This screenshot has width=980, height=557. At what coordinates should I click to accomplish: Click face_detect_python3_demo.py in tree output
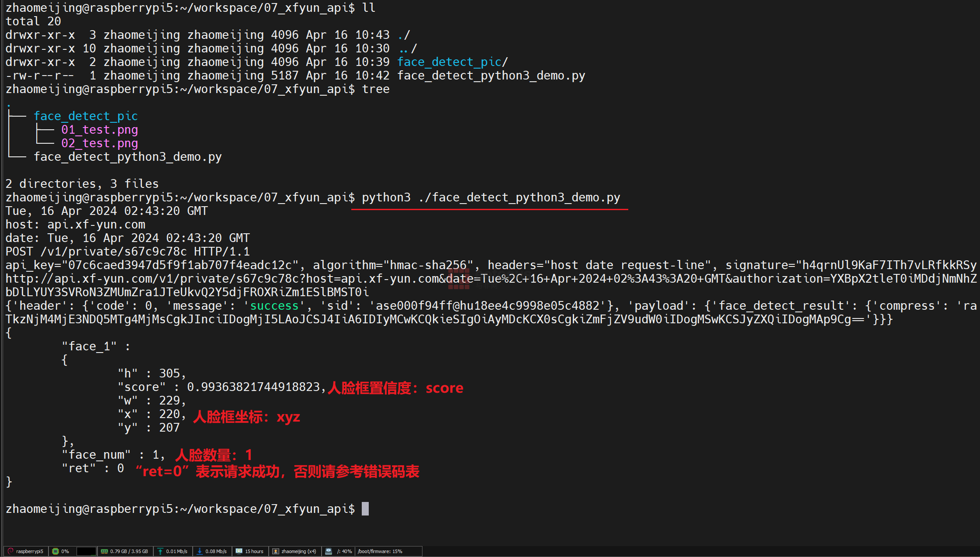pyautogui.click(x=128, y=157)
